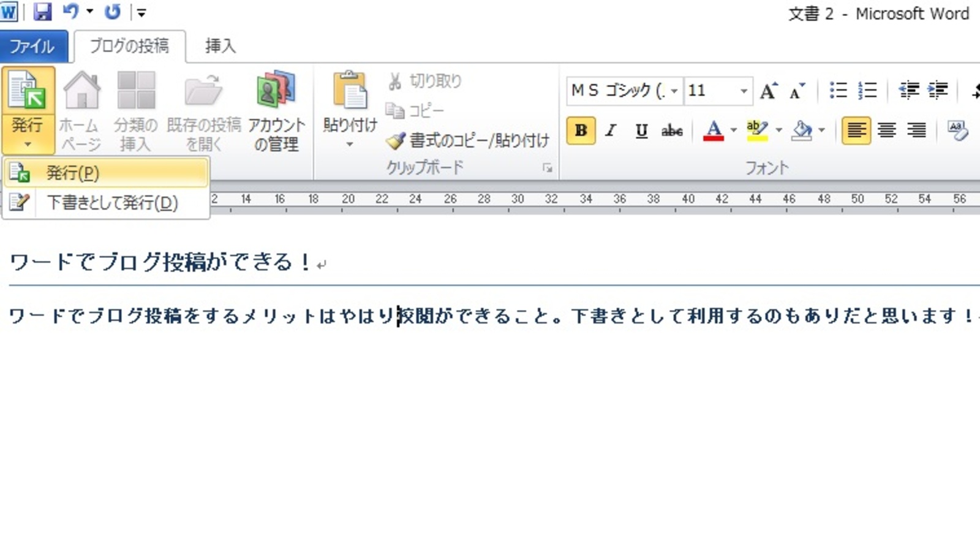Image resolution: width=980 pixels, height=533 pixels.
Task: Click the コピー command
Action: click(x=415, y=111)
